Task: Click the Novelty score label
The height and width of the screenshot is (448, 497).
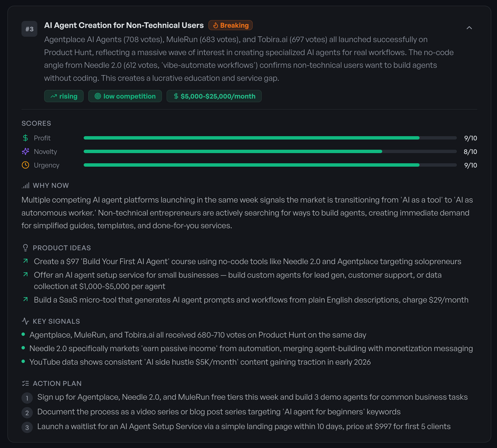Action: (45, 152)
